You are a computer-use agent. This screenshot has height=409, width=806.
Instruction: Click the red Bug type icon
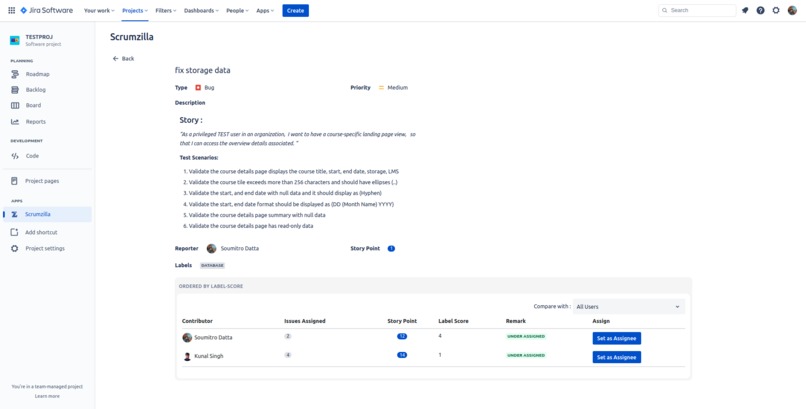pos(198,88)
